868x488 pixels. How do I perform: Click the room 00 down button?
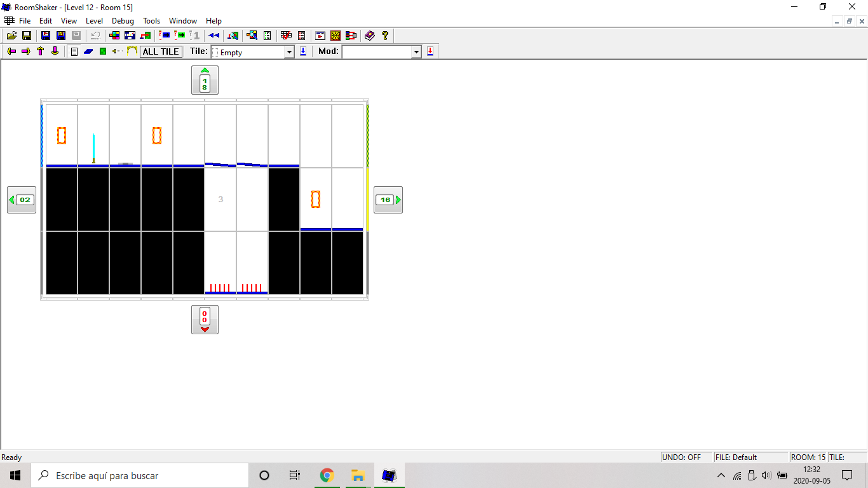pyautogui.click(x=205, y=320)
